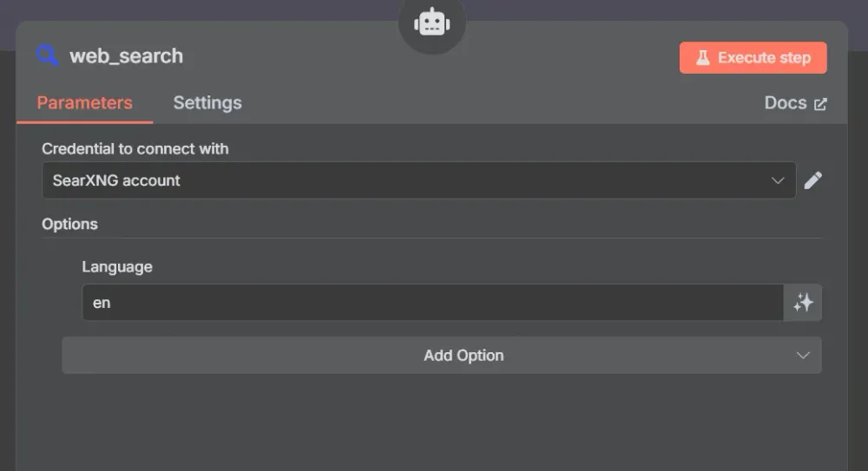This screenshot has width=868, height=471.
Task: Click the external link icon next to Docs
Action: 820,104
